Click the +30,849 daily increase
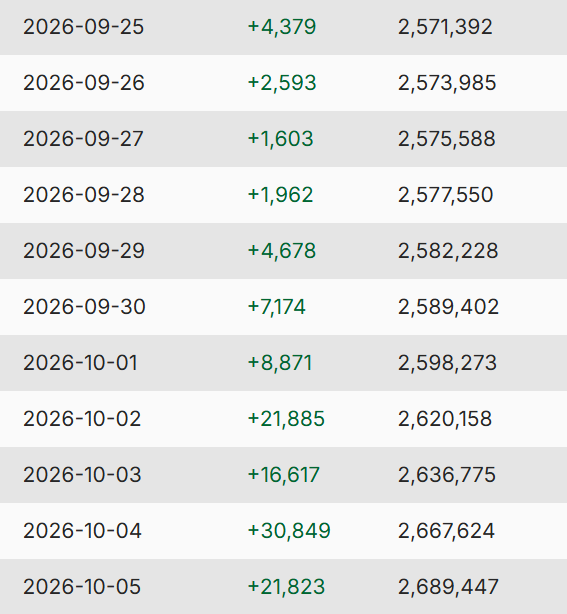567x614 pixels. coord(289,531)
